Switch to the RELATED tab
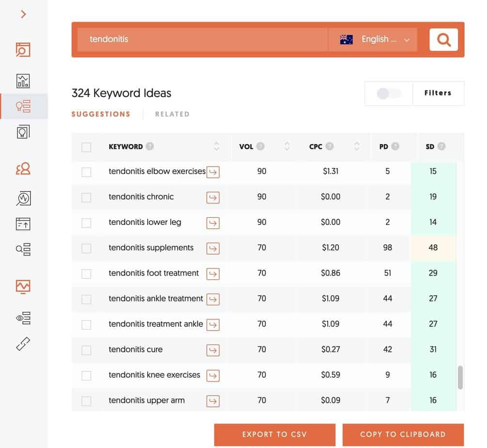 tap(172, 114)
